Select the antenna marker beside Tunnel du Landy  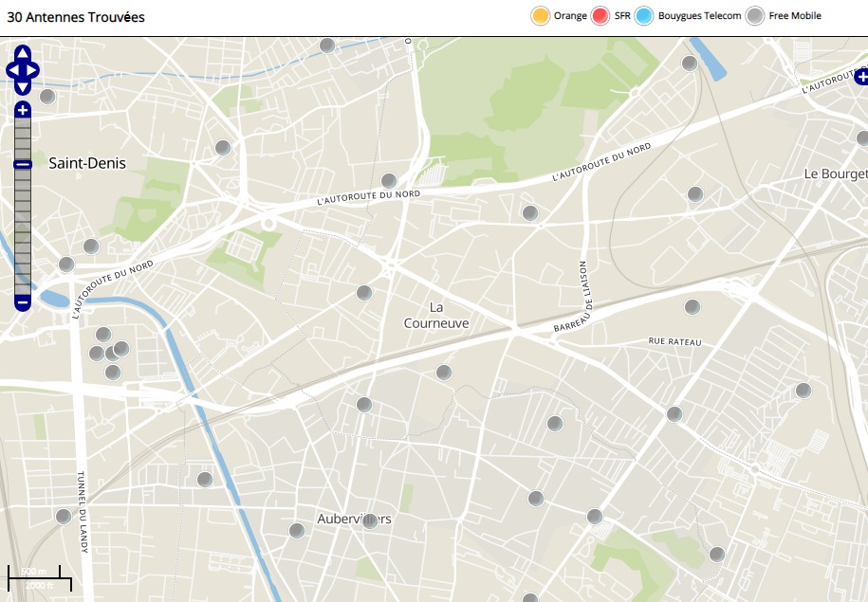[64, 517]
